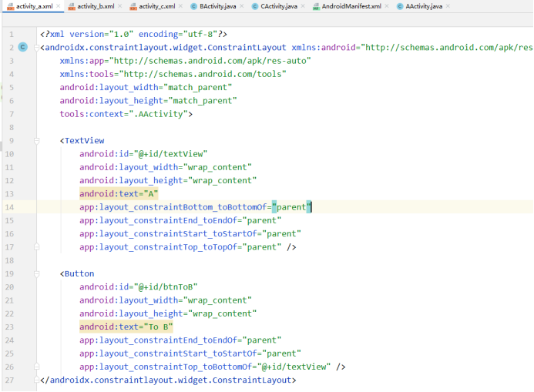Click the xml version declaration on line 1
Image resolution: width=534 pixels, height=392 pixels.
(x=134, y=34)
